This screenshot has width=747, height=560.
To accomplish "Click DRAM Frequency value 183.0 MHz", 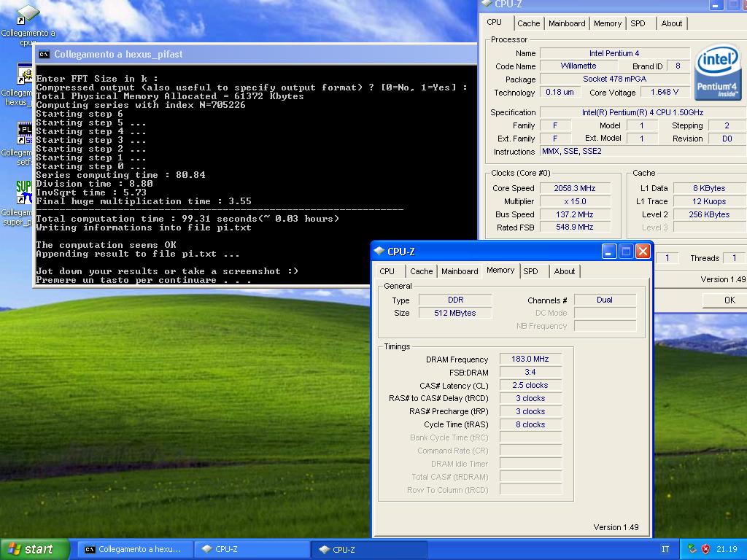I will coord(530,359).
